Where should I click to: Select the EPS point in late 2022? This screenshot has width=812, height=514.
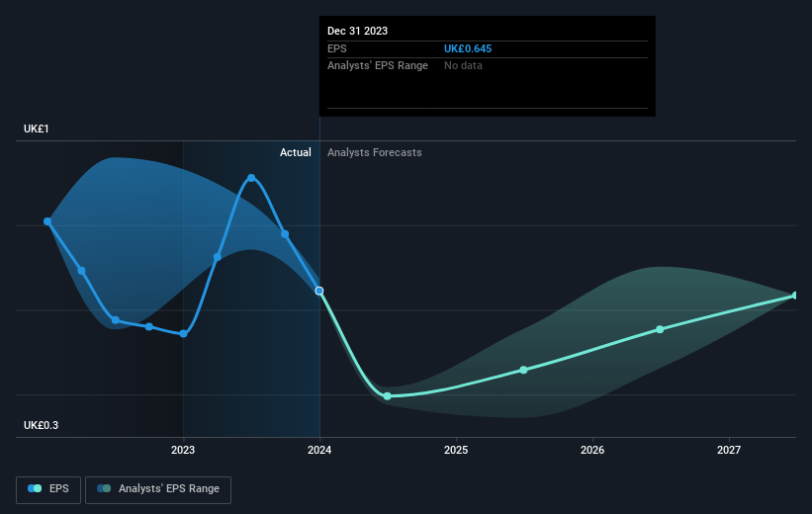(149, 326)
